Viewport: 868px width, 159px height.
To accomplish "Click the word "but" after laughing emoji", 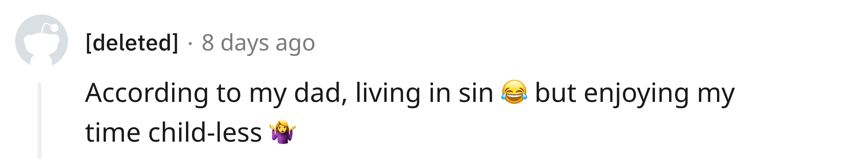I will (x=555, y=93).
